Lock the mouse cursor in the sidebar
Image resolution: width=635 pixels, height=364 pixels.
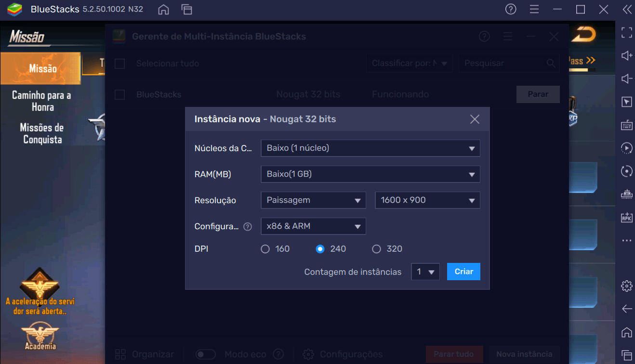[x=626, y=102]
